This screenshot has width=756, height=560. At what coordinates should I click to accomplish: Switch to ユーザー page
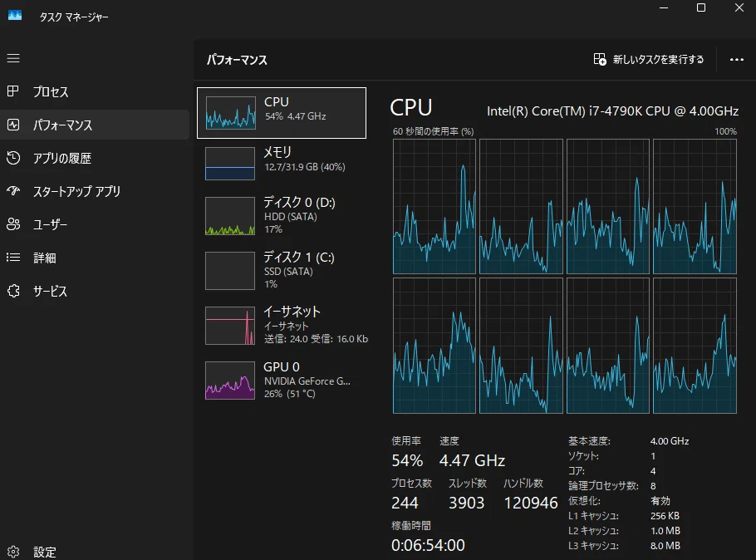tap(95, 224)
